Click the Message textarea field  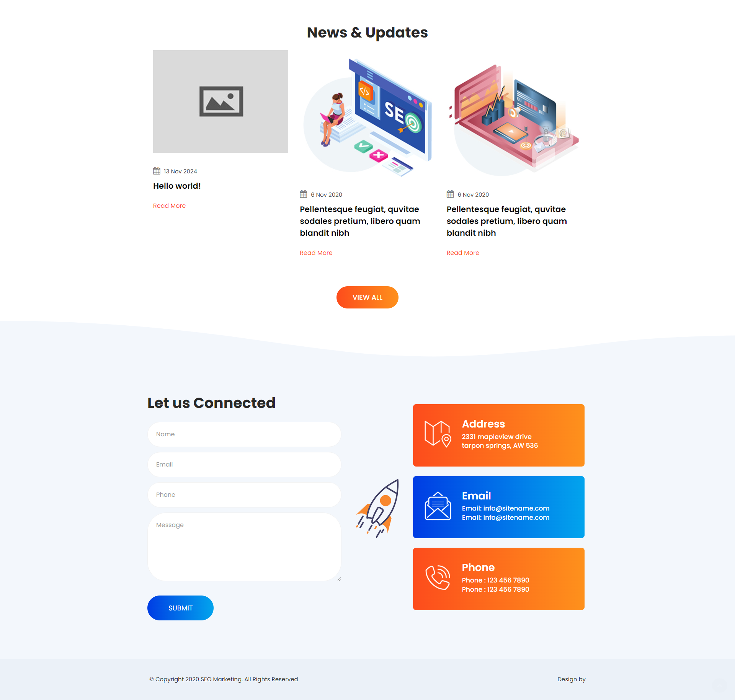(x=243, y=547)
